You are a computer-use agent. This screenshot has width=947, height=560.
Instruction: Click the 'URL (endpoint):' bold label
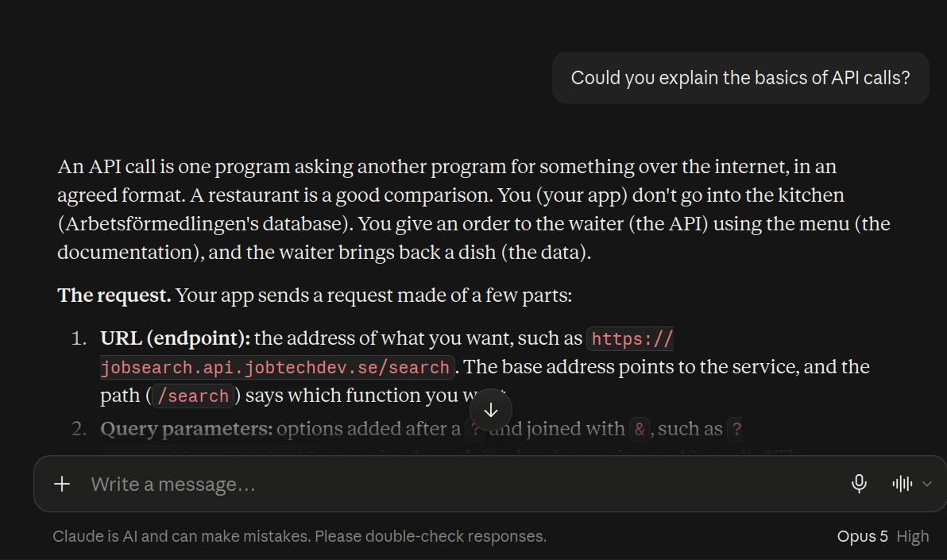tap(175, 338)
